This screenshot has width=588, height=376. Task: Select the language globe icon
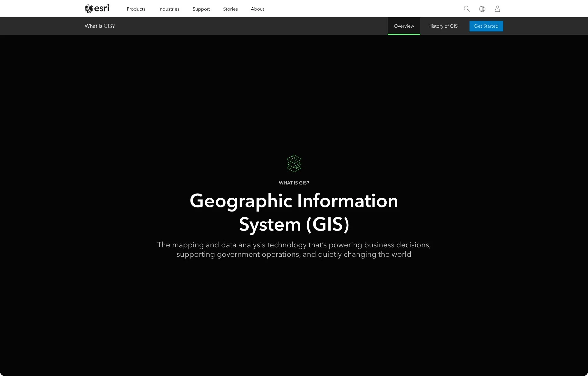click(482, 9)
